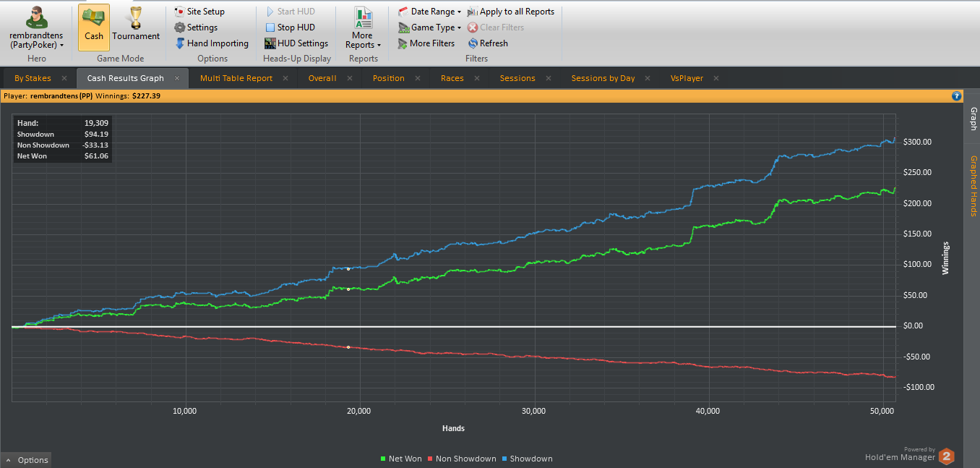The width and height of the screenshot is (980, 468).
Task: Click Apply to all Reports
Action: coord(511,12)
